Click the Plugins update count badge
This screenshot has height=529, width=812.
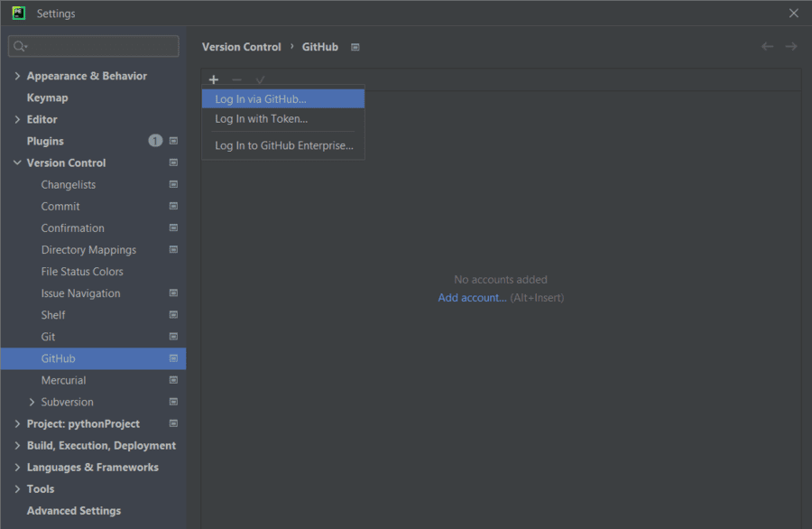coord(155,141)
